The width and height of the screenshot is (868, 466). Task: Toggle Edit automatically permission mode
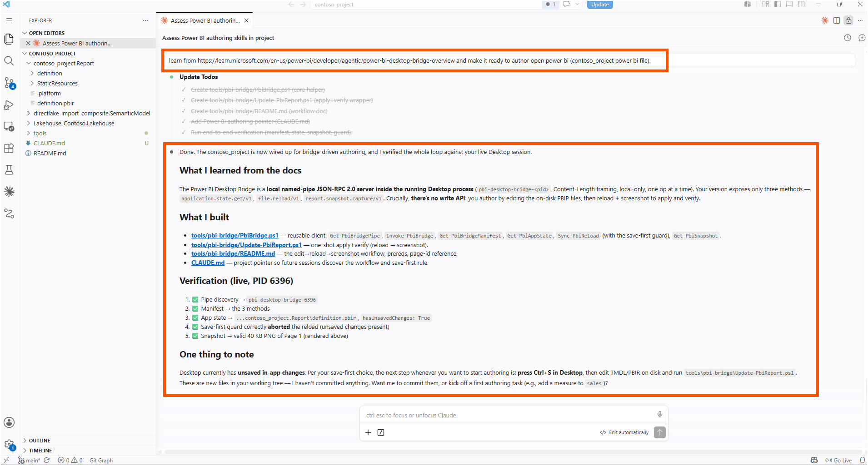coord(624,432)
